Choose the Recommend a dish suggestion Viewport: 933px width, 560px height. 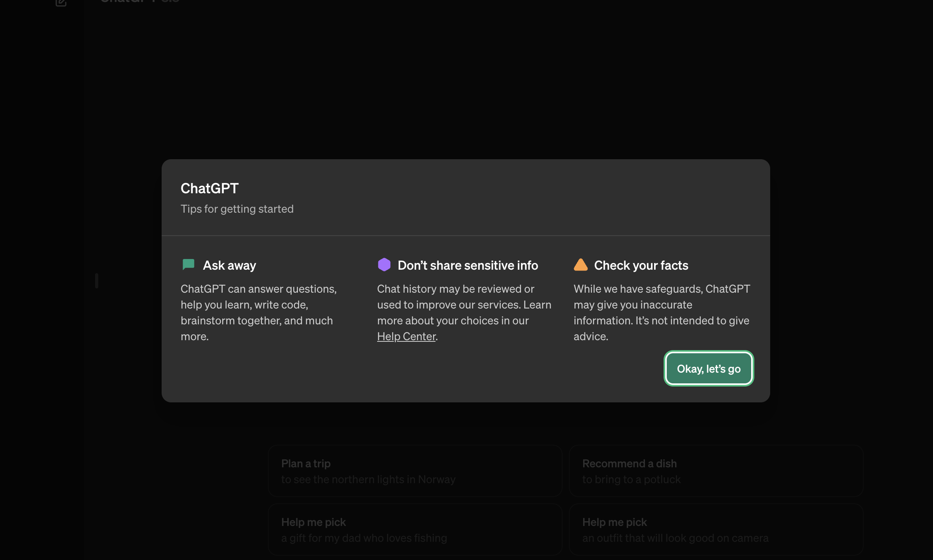[x=716, y=471]
